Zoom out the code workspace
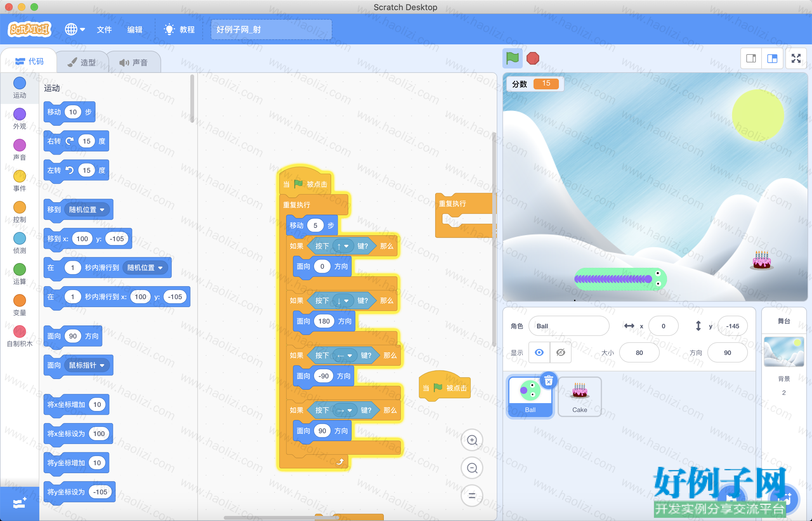812x521 pixels. [472, 468]
